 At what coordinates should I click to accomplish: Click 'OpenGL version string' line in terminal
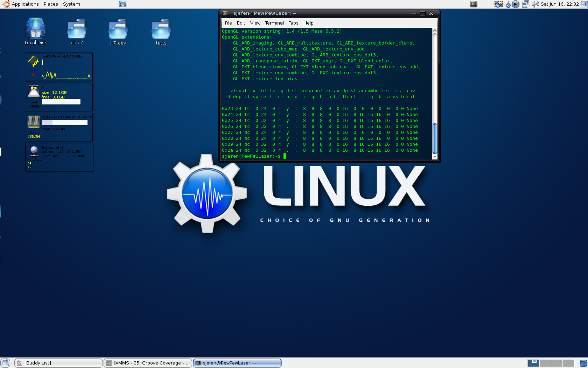click(x=282, y=31)
